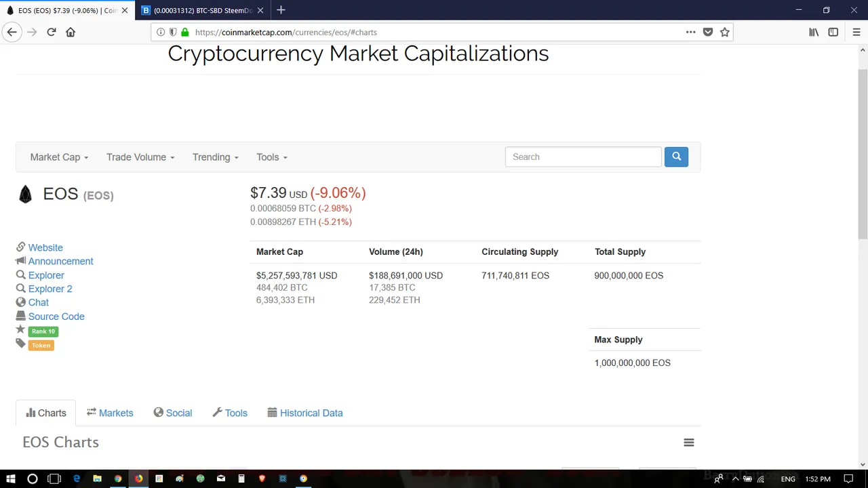Open a new tab with plus button

[281, 10]
